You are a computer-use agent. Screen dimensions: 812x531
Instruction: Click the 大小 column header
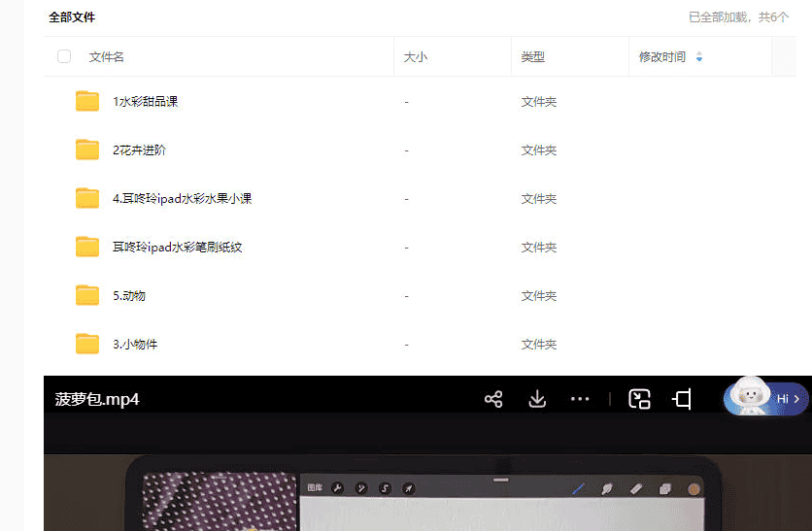point(416,57)
